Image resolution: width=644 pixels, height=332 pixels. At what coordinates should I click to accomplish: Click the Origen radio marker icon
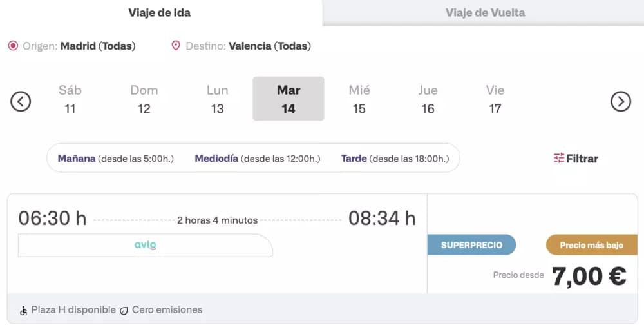(x=13, y=46)
